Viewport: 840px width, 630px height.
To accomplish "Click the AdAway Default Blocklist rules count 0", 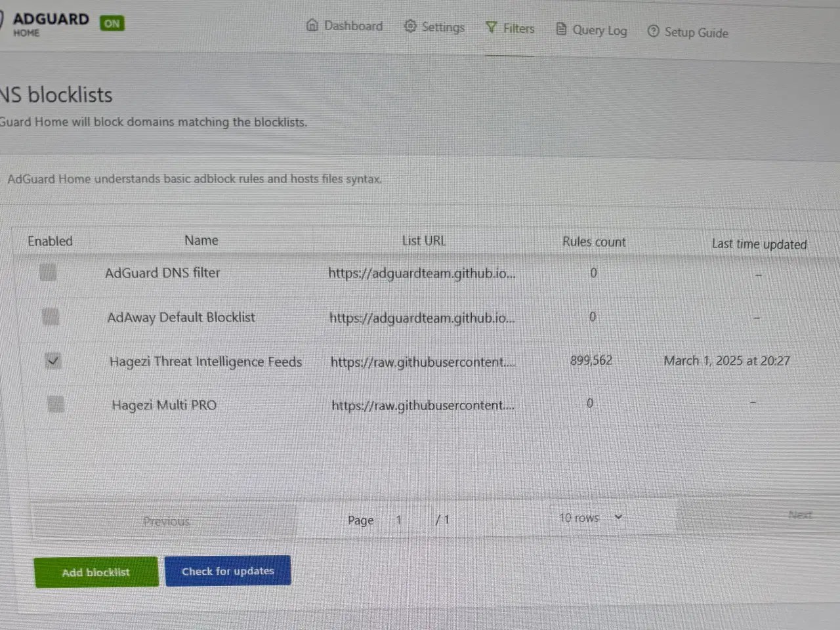I will pos(592,316).
